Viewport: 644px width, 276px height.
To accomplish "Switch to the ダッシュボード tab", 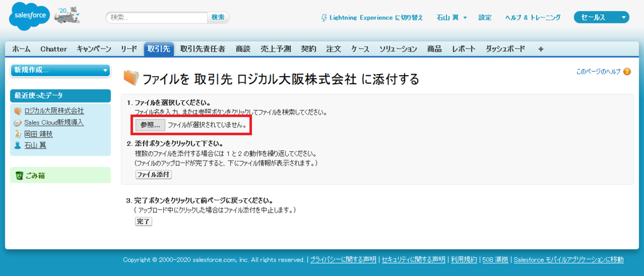I will coord(506,49).
